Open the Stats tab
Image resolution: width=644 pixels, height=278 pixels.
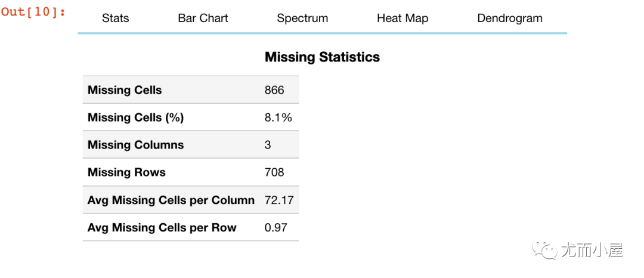(116, 18)
